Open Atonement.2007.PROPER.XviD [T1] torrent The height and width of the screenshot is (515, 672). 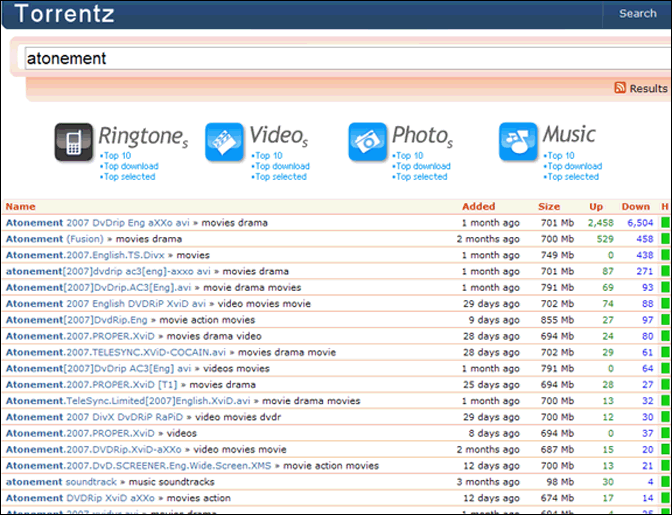point(91,385)
